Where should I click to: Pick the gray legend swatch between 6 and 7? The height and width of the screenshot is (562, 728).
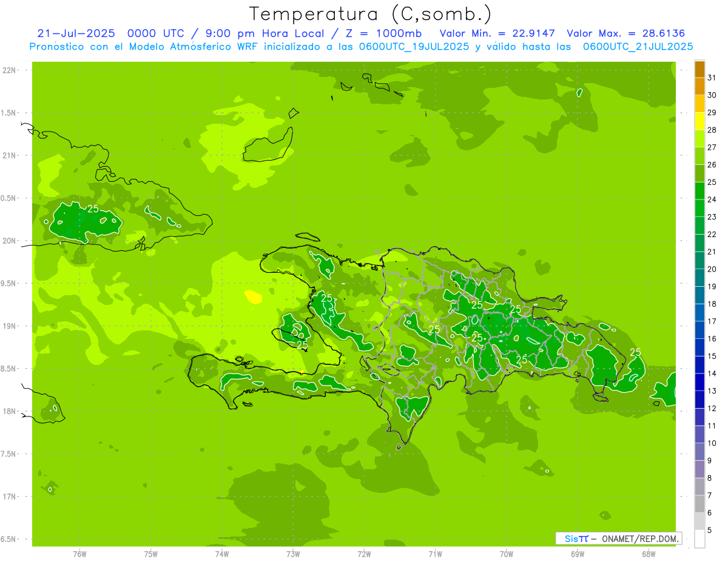[699, 504]
